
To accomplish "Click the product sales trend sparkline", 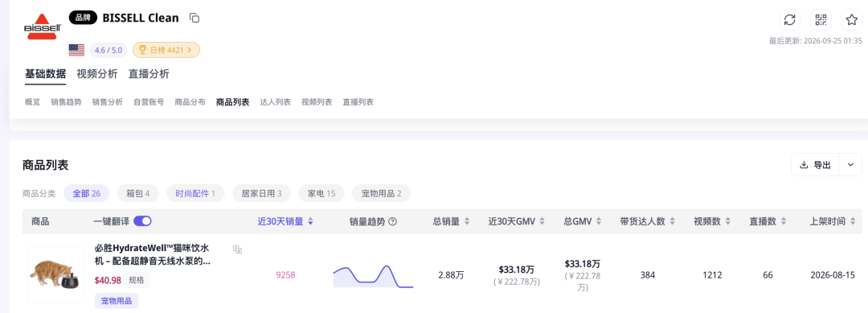I will point(373,276).
